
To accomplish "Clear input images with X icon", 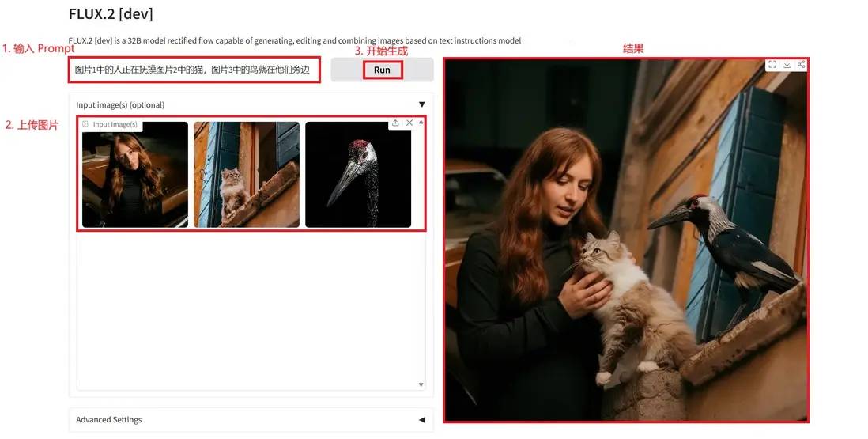I will click(409, 123).
